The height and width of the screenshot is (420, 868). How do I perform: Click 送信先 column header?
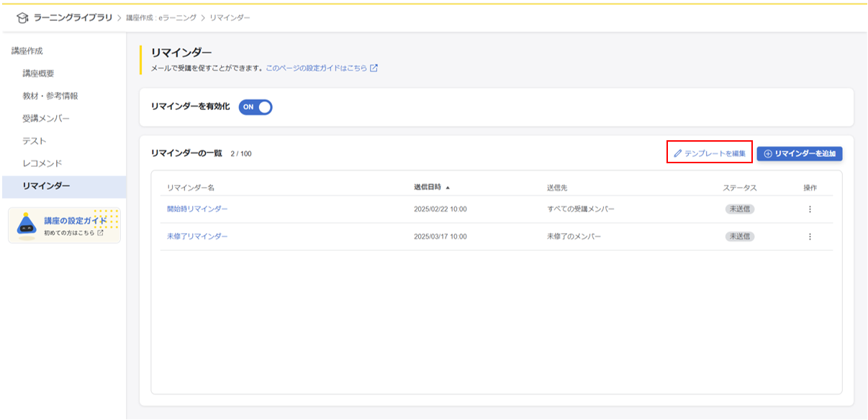pyautogui.click(x=557, y=188)
